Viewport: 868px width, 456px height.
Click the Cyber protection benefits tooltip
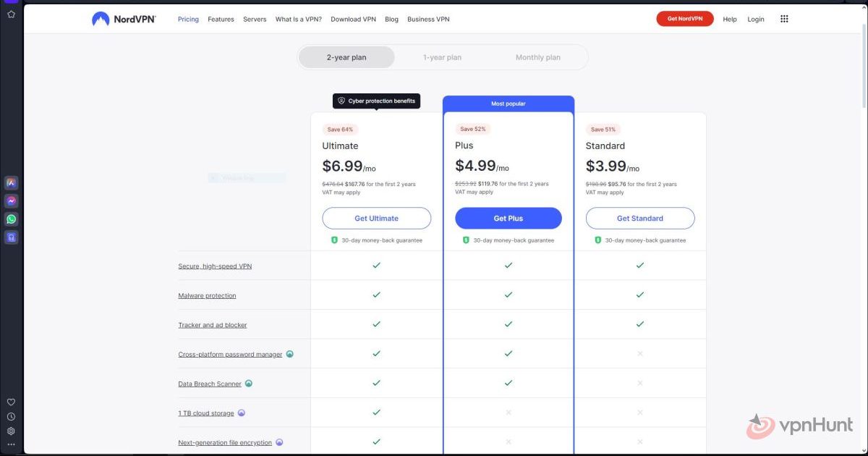point(376,101)
